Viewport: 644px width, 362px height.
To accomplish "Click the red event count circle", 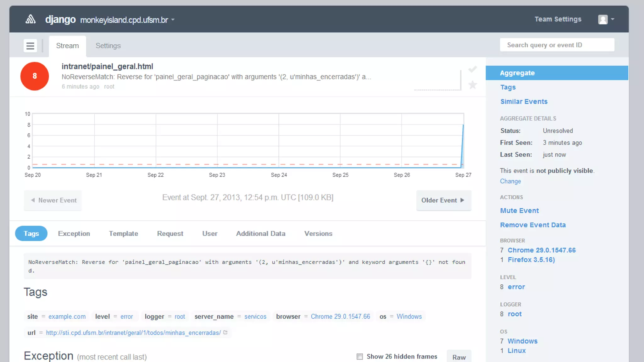I will coord(35,76).
